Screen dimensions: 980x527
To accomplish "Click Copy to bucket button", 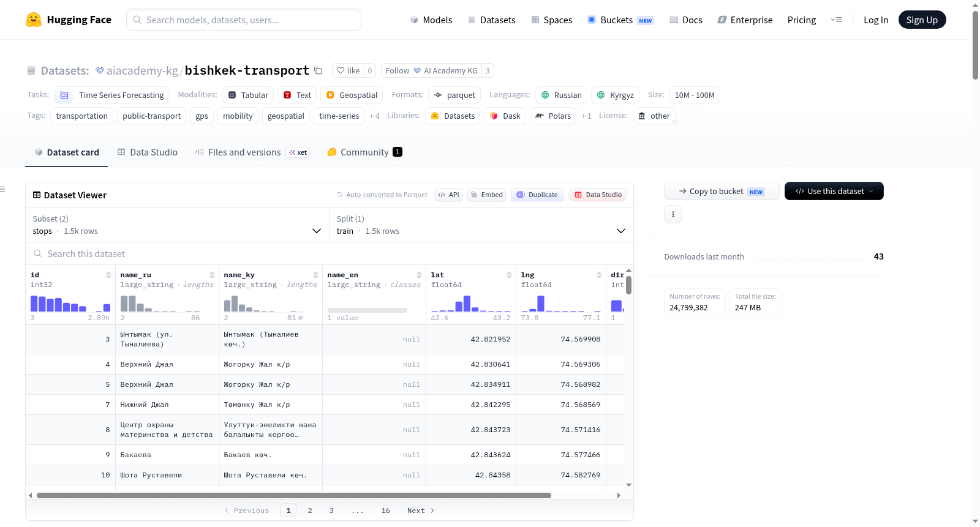I will point(722,191).
